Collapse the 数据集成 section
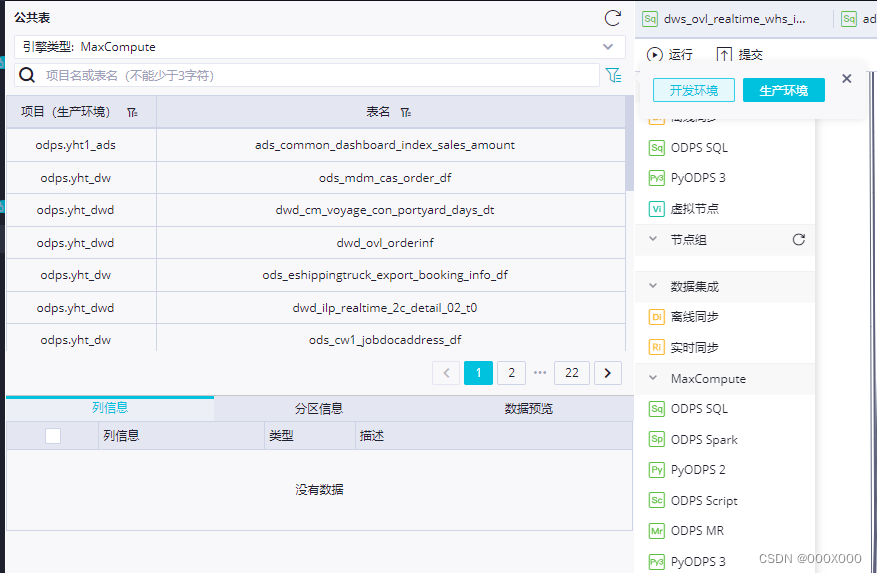Screen dimensions: 877x573 tap(653, 286)
